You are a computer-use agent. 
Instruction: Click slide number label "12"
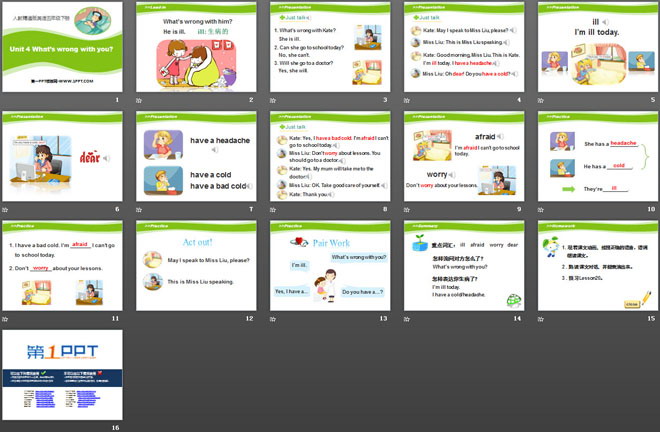click(x=250, y=318)
